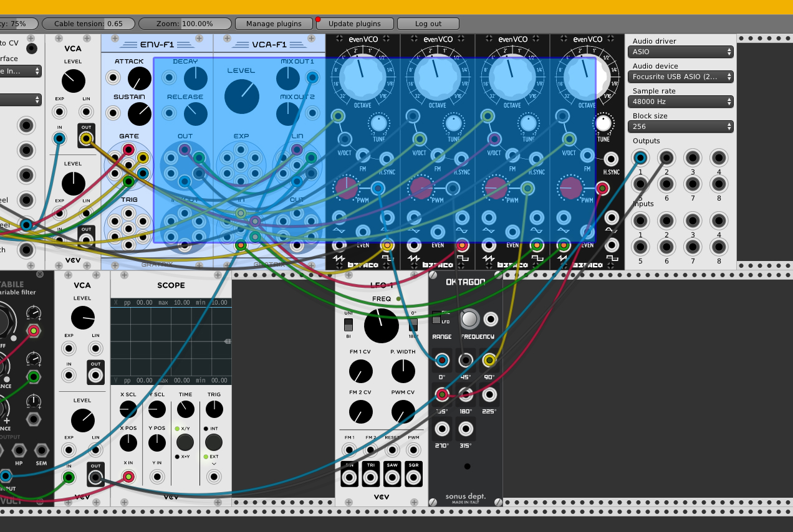Click audio Outputs jack 1
The image size is (793, 532).
[640, 158]
